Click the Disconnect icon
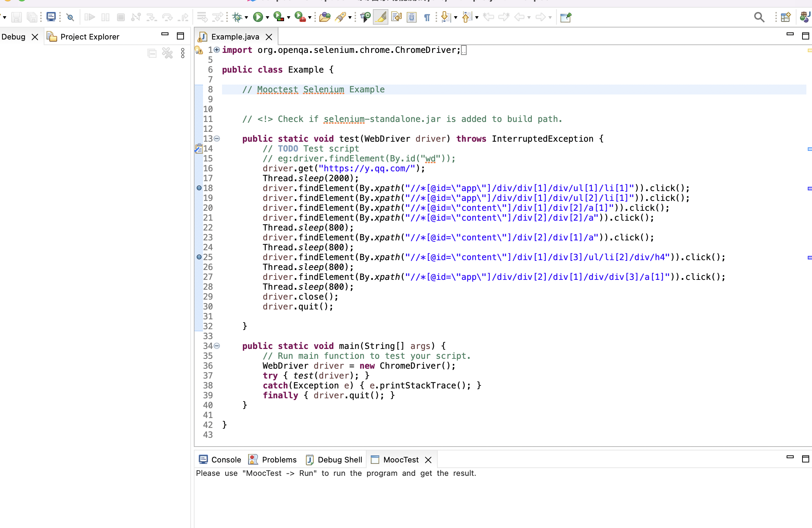This screenshot has width=812, height=528. pos(136,17)
